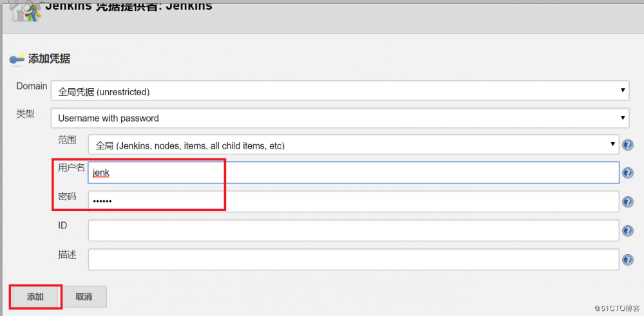The height and width of the screenshot is (316, 644).
Task: Click the Domain field label
Action: [32, 86]
